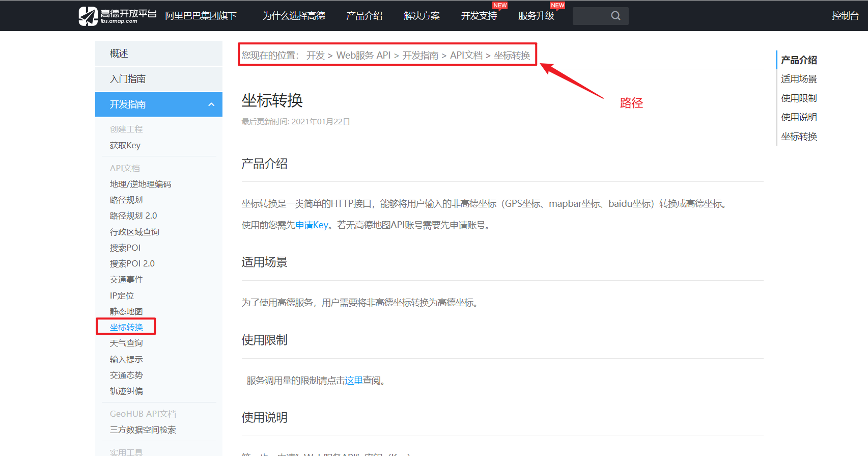Follow the 这里 quota limit hyperlink
The image size is (868, 456).
(x=354, y=381)
